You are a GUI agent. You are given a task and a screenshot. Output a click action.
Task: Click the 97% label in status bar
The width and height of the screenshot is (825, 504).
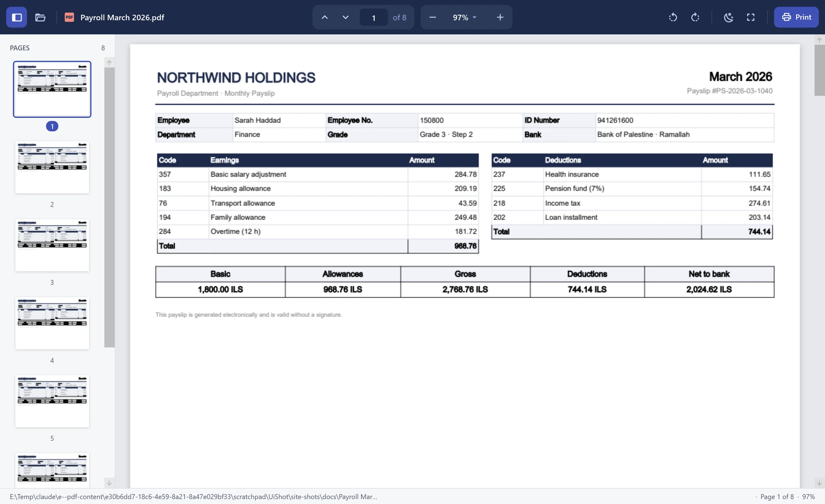(x=808, y=496)
